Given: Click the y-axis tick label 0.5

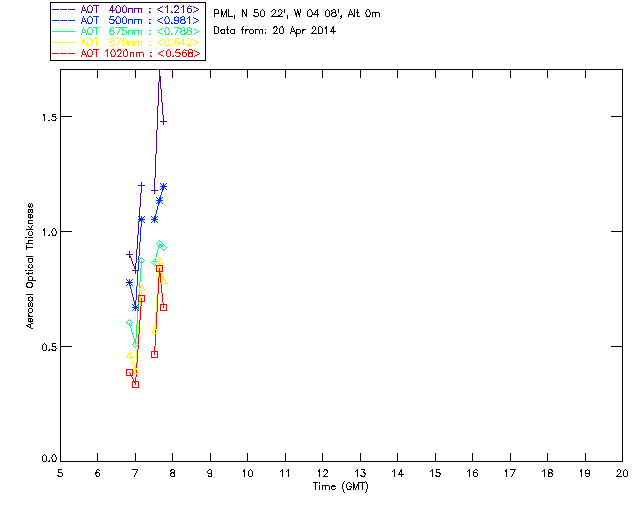Looking at the screenshot, I should [x=49, y=347].
